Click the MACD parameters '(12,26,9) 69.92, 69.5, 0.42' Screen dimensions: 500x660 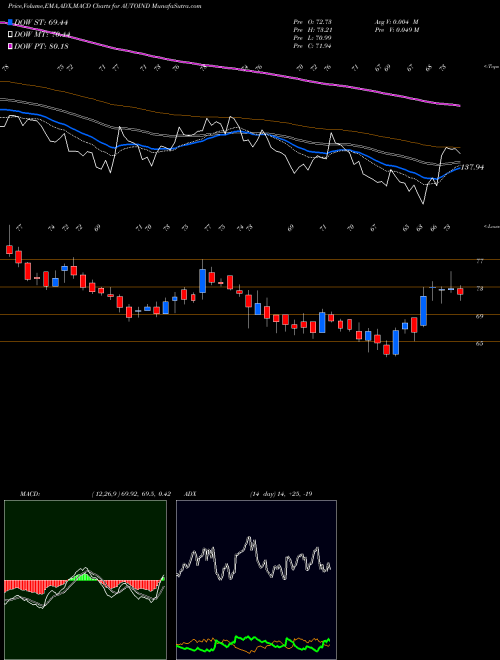(130, 494)
